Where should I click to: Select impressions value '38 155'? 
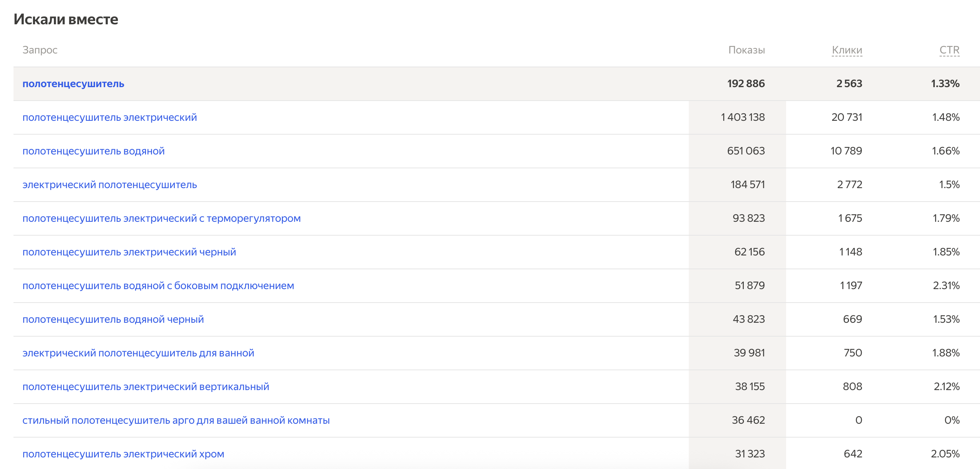point(750,387)
